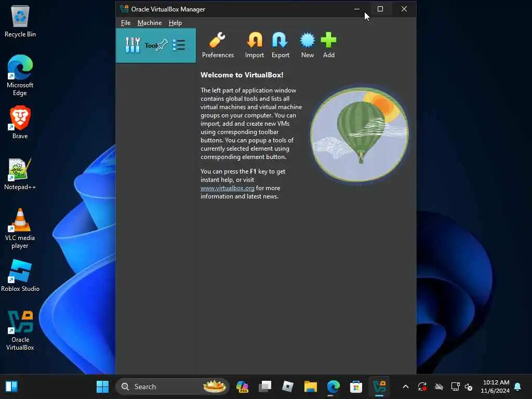Visit the www.virtualbox.org link
This screenshot has width=532, height=399.
(x=228, y=188)
